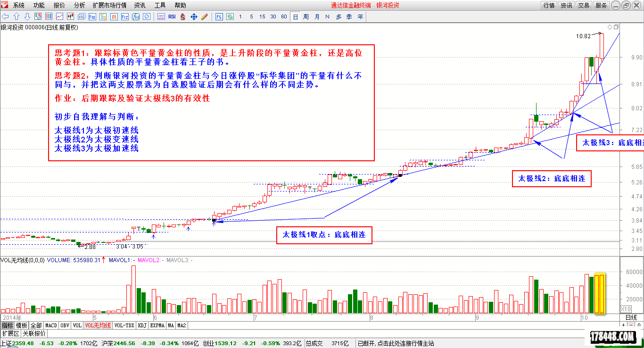Select the OBV indicator tab
This screenshot has height=348, width=644.
(65, 325)
